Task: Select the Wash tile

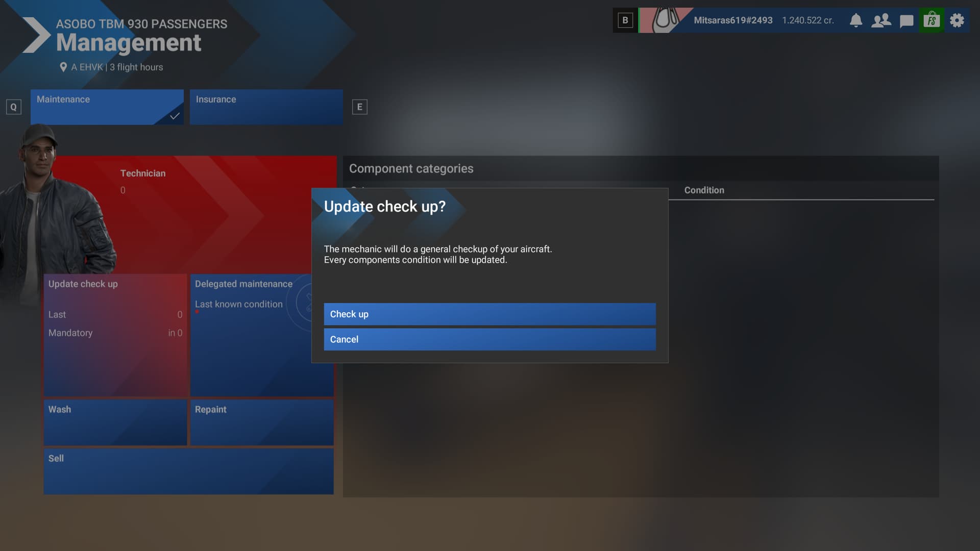Action: click(115, 422)
